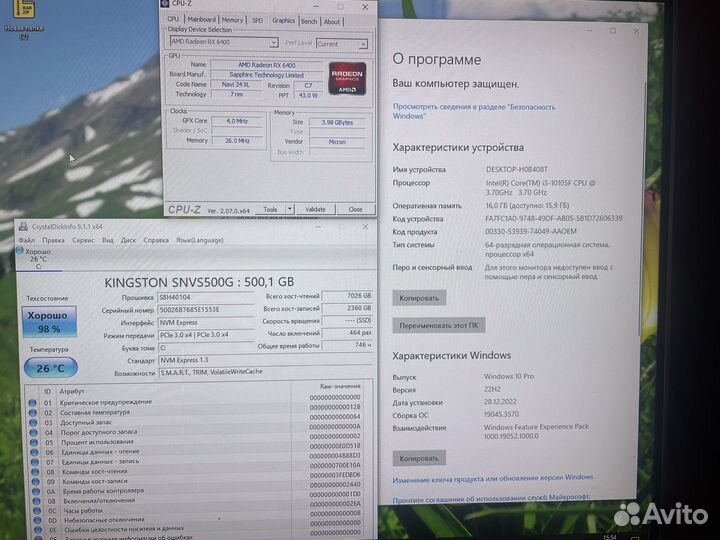The width and height of the screenshot is (720, 540).
Task: Click the Tools button in CPU-Z
Action: 270,209
